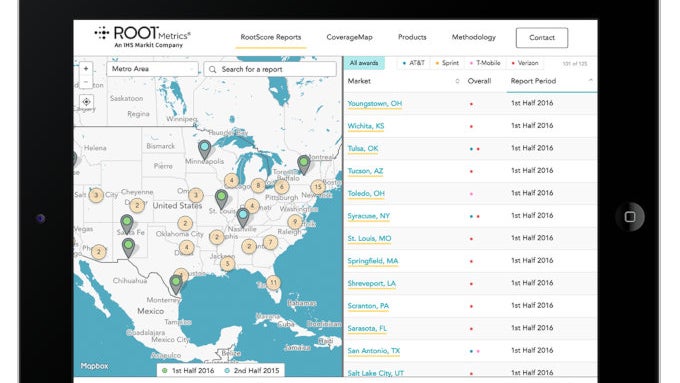Select the green map pin near Monterrey
Screen dimensions: 680x383
pyautogui.click(x=176, y=285)
